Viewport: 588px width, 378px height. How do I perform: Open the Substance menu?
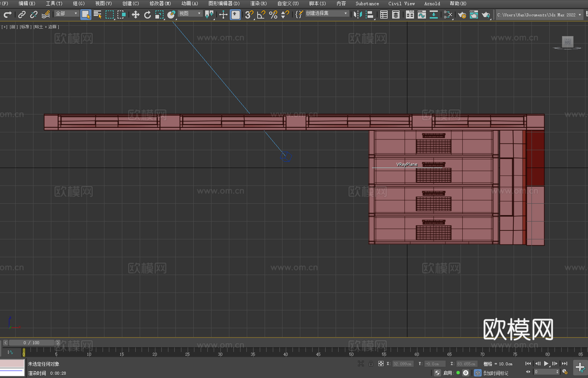367,3
